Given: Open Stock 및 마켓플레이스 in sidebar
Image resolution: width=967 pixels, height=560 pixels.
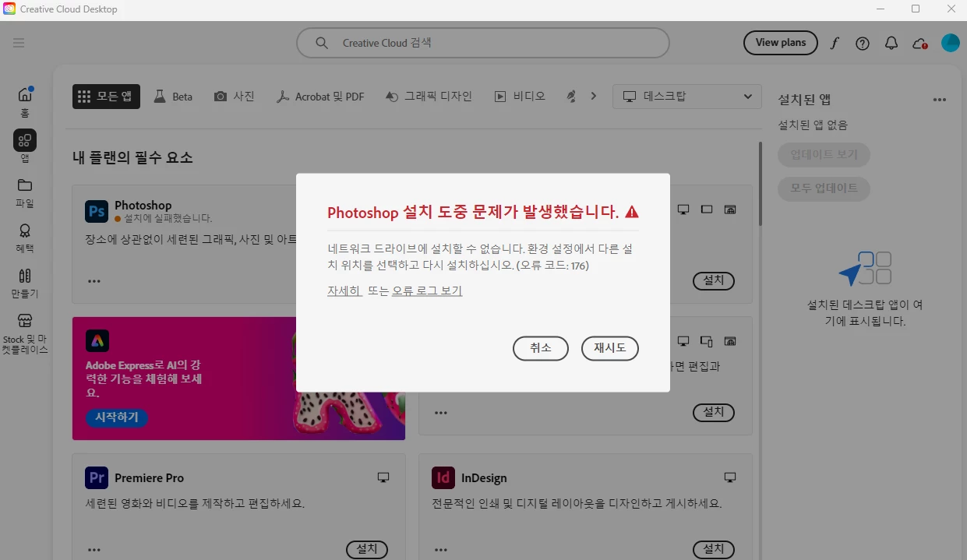Looking at the screenshot, I should 25,333.
